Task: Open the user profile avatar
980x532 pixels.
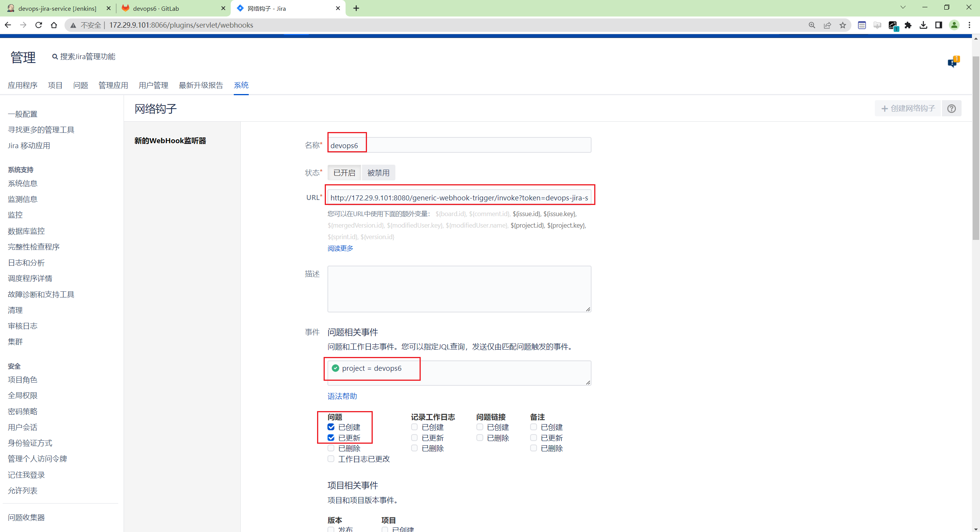Action: pos(954,25)
